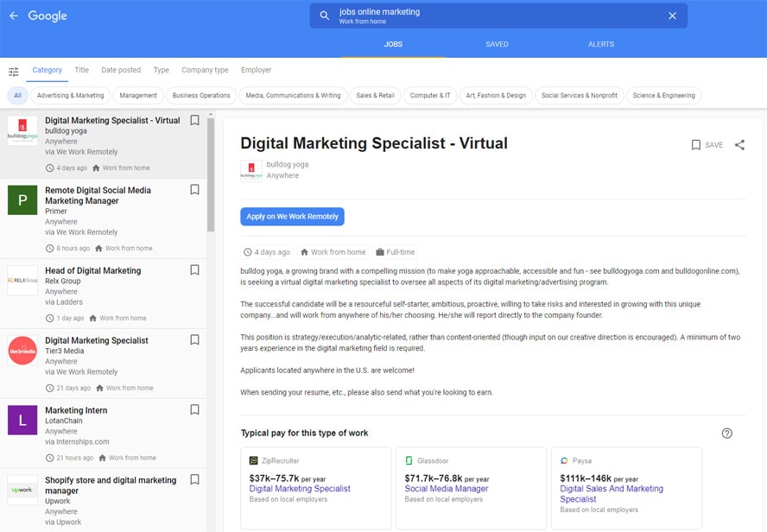Click the red Tier3 Media logo

tap(22, 351)
